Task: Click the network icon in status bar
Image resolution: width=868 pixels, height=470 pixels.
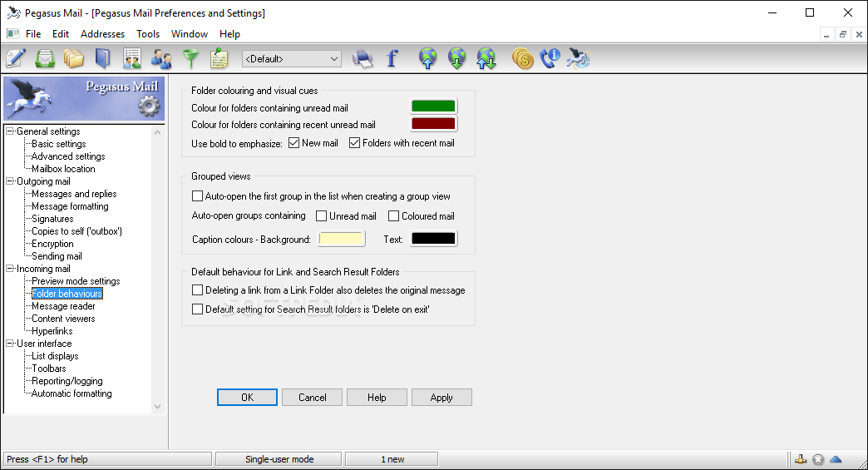Action: point(801,459)
